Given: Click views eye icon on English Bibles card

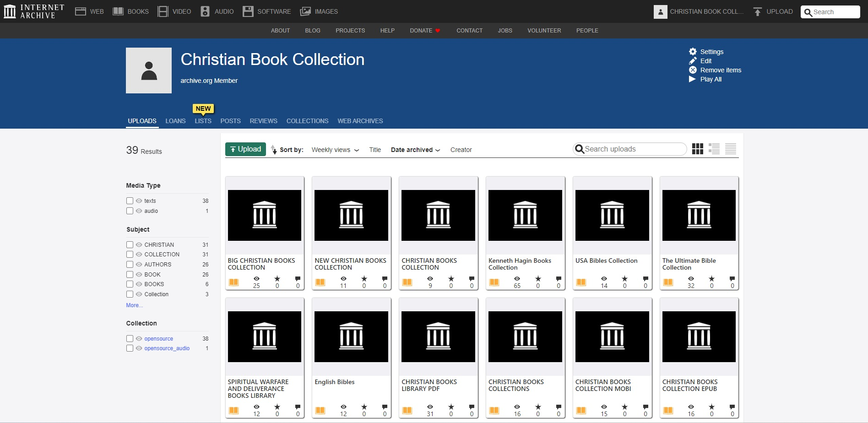Looking at the screenshot, I should tap(343, 407).
